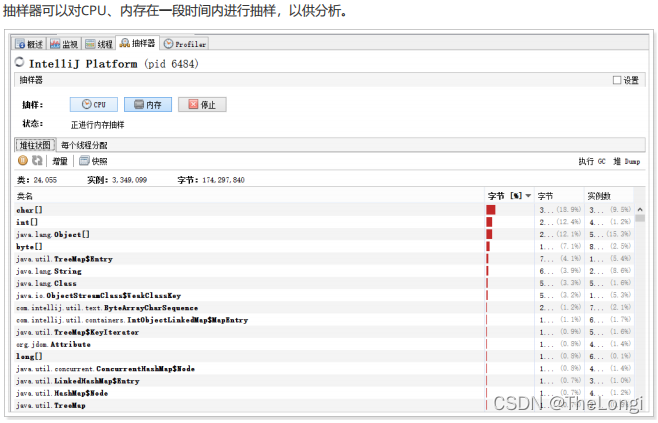Select the char[] row
Viewport: 658px width, 423px height.
click(x=324, y=210)
